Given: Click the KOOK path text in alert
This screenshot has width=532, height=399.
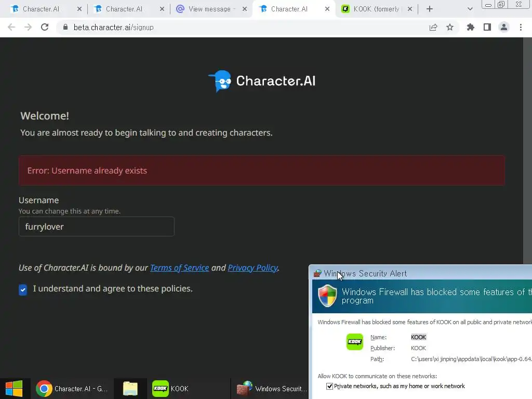Looking at the screenshot, I should click(x=471, y=359).
